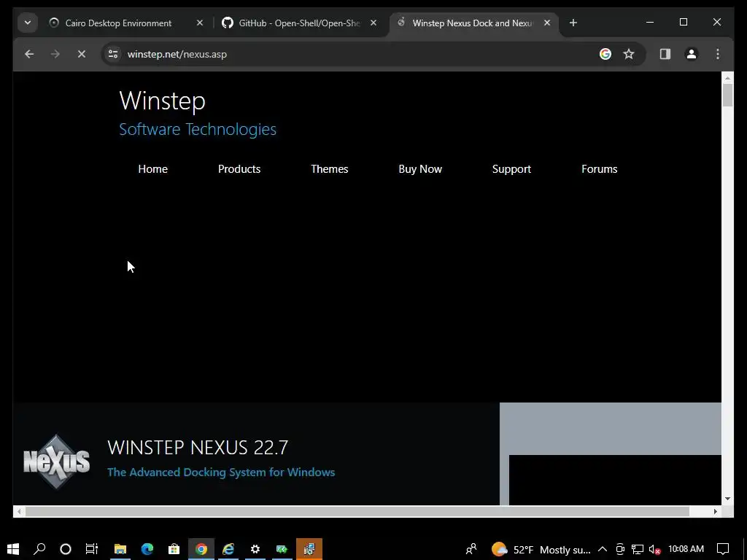Go to Buy Now page
Screen dimensions: 747x560
click(420, 169)
